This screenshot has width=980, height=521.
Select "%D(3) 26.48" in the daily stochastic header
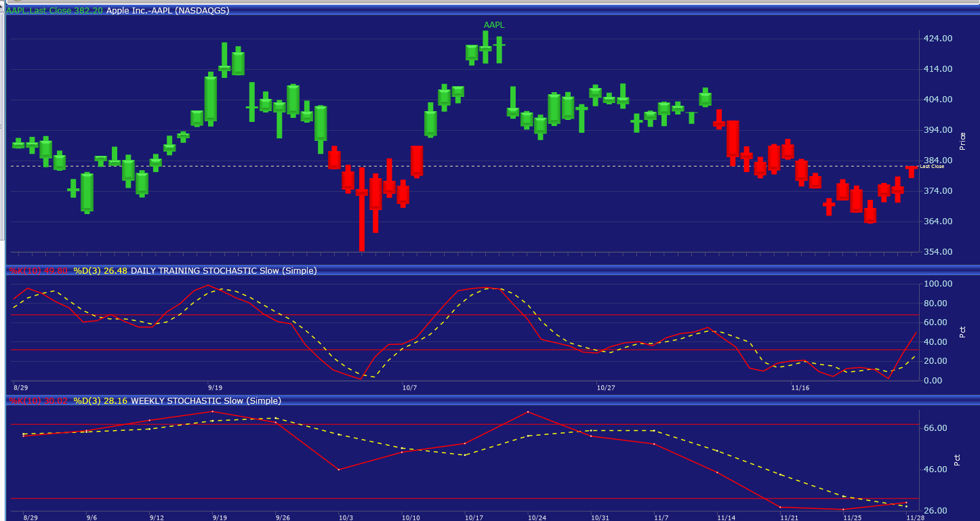coord(100,271)
